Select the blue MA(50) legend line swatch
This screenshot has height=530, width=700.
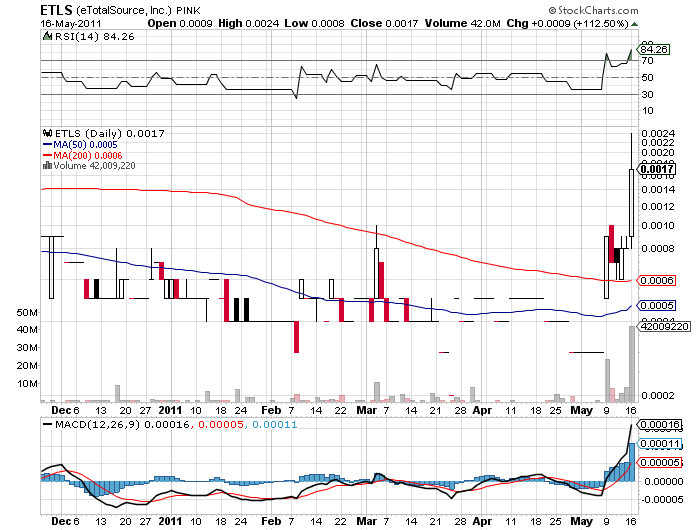tap(47, 145)
